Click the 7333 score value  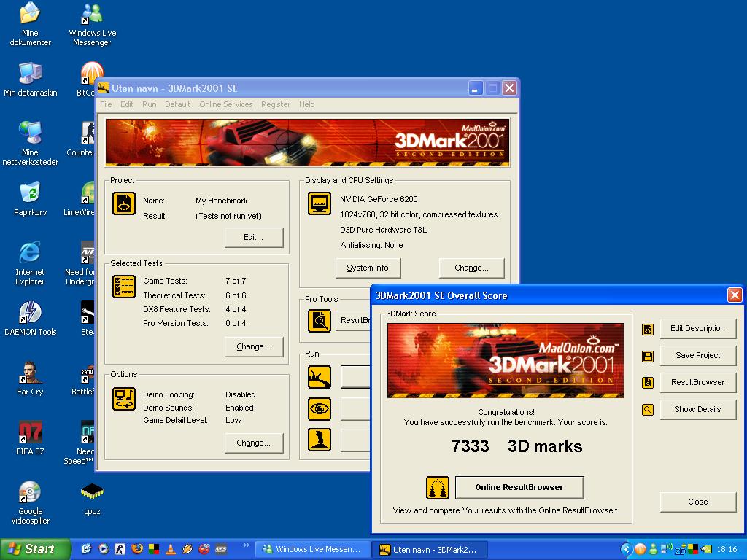pos(471,446)
